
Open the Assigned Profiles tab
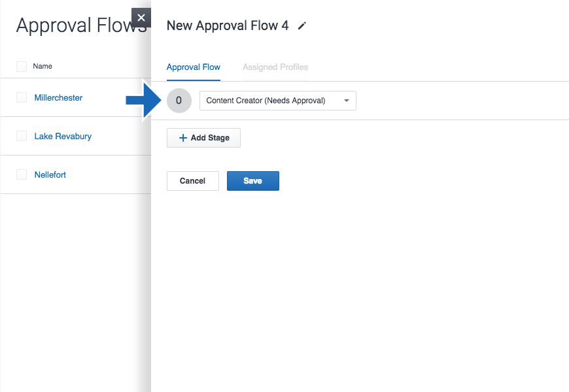pyautogui.click(x=275, y=67)
